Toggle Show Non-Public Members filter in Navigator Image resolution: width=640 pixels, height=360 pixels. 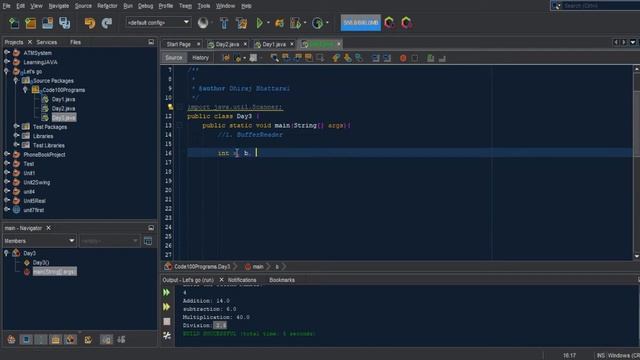click(56, 340)
